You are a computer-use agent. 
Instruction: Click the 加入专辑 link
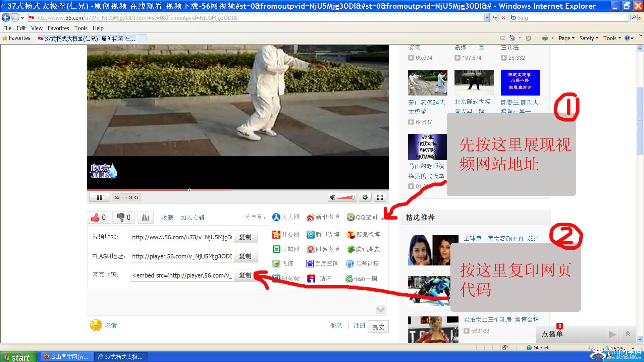193,218
